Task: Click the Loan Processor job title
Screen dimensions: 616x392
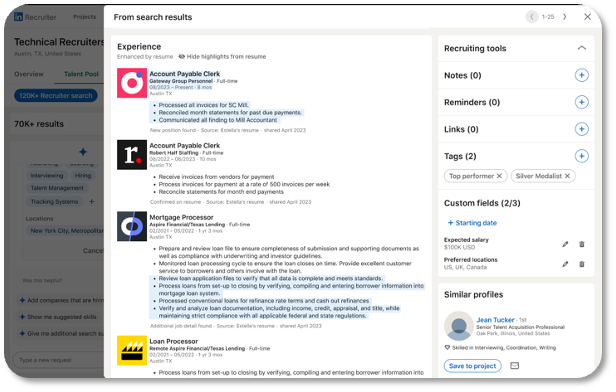Action: pos(174,341)
